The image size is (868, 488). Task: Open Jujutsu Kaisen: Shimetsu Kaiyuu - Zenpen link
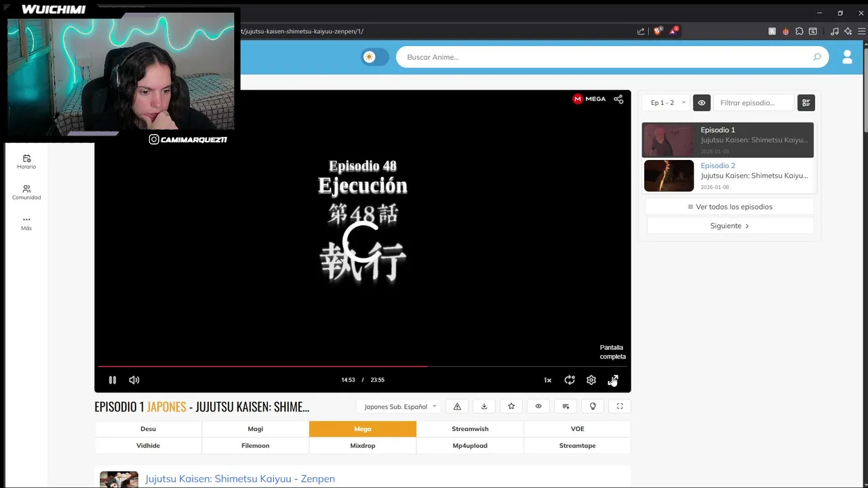[x=240, y=479]
